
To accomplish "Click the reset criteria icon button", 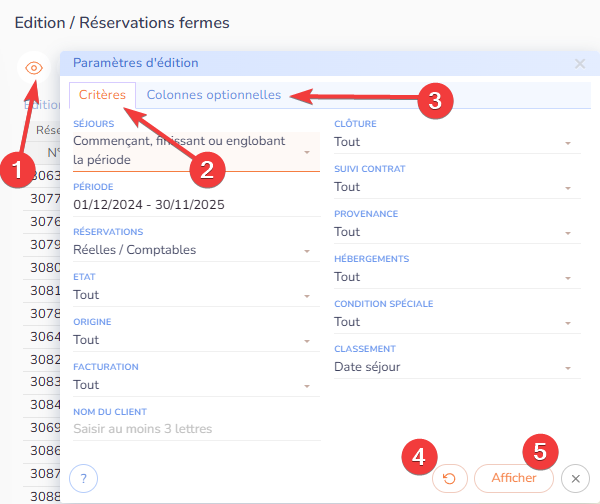I will 449,479.
